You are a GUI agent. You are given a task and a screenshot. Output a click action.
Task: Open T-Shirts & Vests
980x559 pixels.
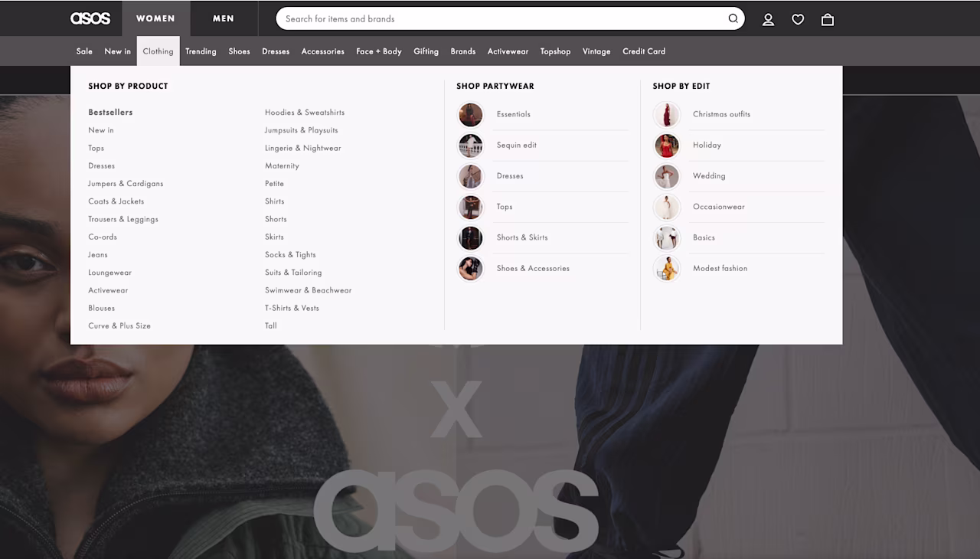[292, 308]
